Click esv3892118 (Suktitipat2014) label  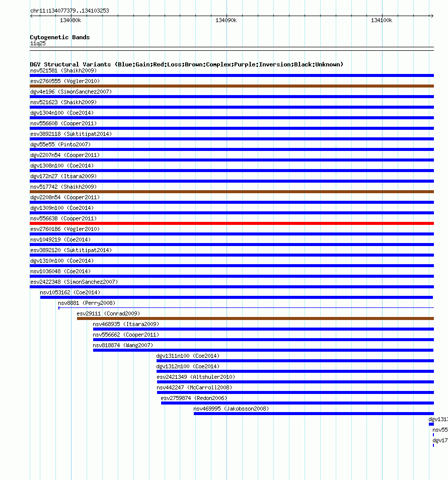(x=71, y=134)
